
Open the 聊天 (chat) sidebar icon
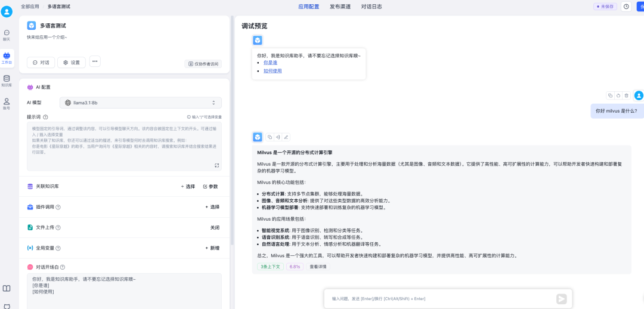point(7,35)
